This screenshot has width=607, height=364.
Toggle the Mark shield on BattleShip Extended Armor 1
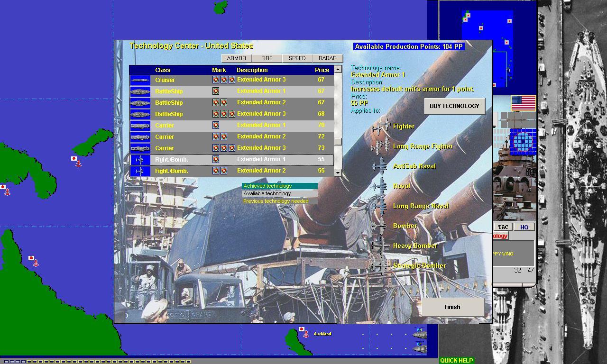coord(216,91)
